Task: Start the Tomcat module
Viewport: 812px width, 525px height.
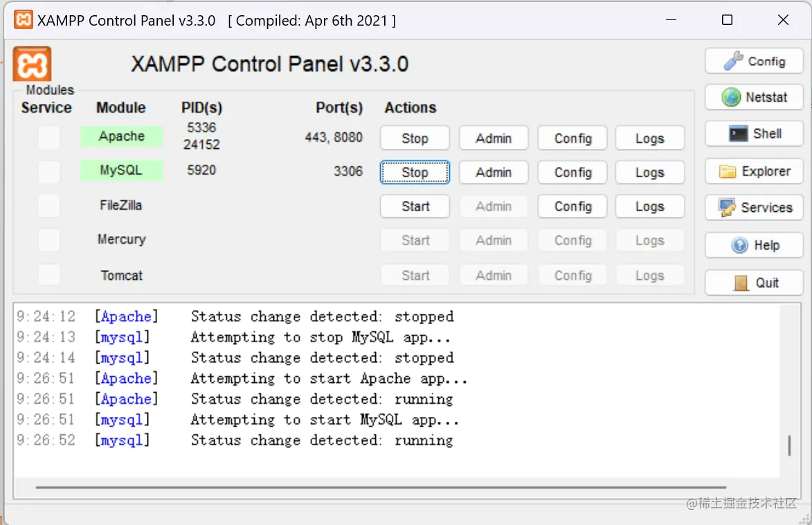Action: (415, 275)
